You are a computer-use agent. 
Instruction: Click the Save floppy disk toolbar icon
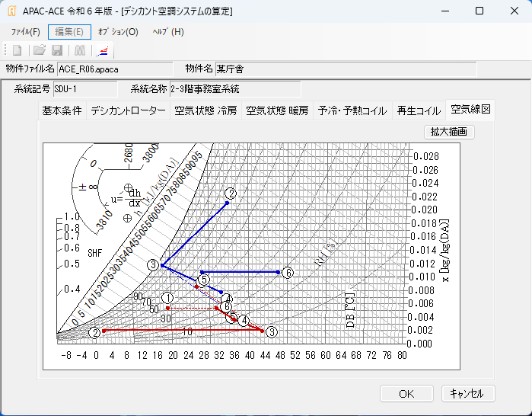point(57,50)
